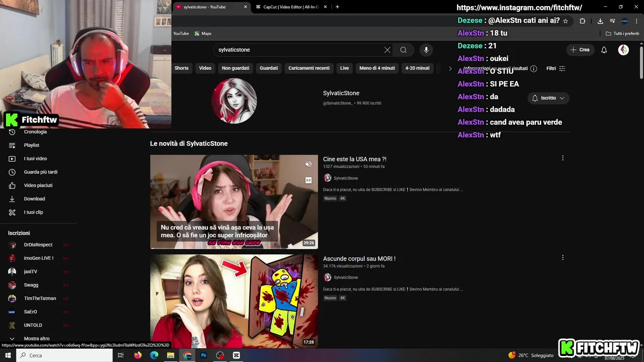Image resolution: width=644 pixels, height=362 pixels.
Task: Open File Explorer from the taskbar
Action: click(171, 355)
